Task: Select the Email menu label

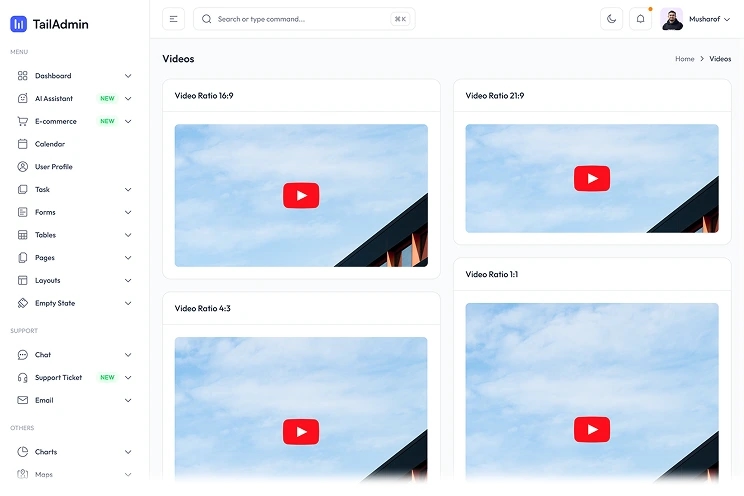Action: pos(44,400)
